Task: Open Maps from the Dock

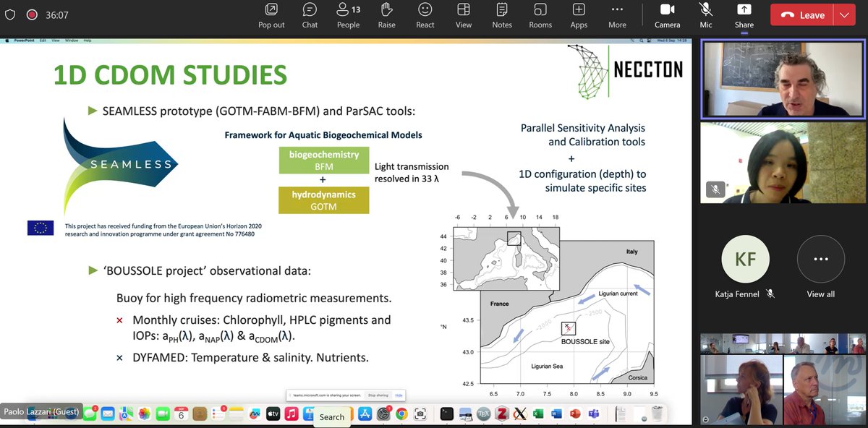Action: point(126,414)
